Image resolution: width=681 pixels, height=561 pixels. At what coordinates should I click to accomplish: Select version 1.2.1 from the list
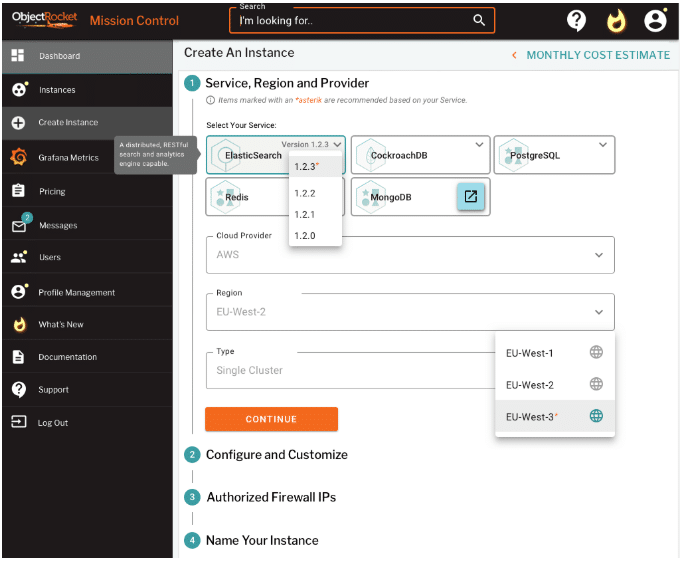click(315, 214)
